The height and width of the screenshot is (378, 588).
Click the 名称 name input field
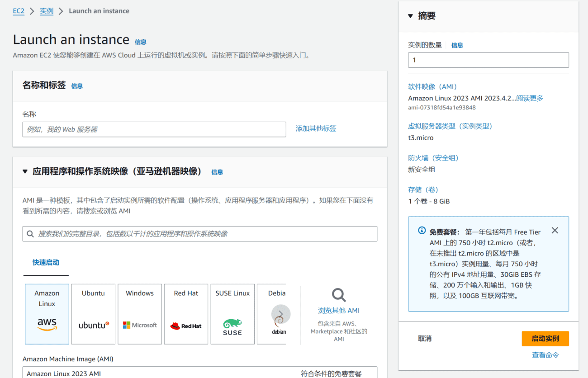[x=154, y=129]
